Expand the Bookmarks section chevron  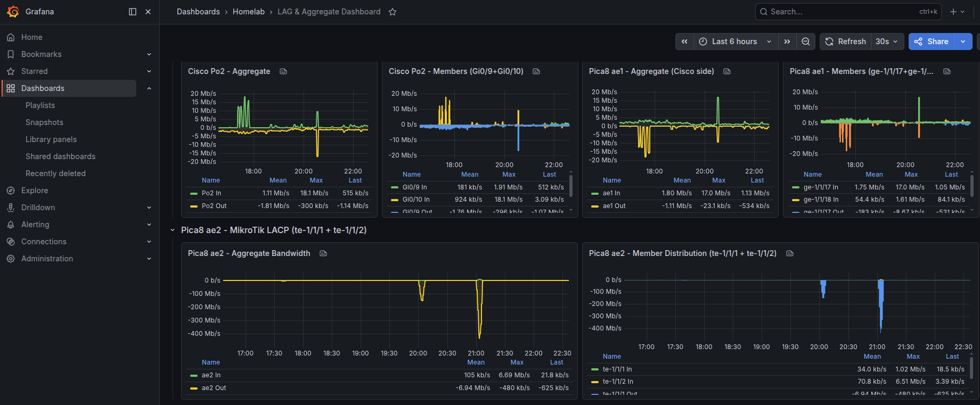(x=149, y=54)
